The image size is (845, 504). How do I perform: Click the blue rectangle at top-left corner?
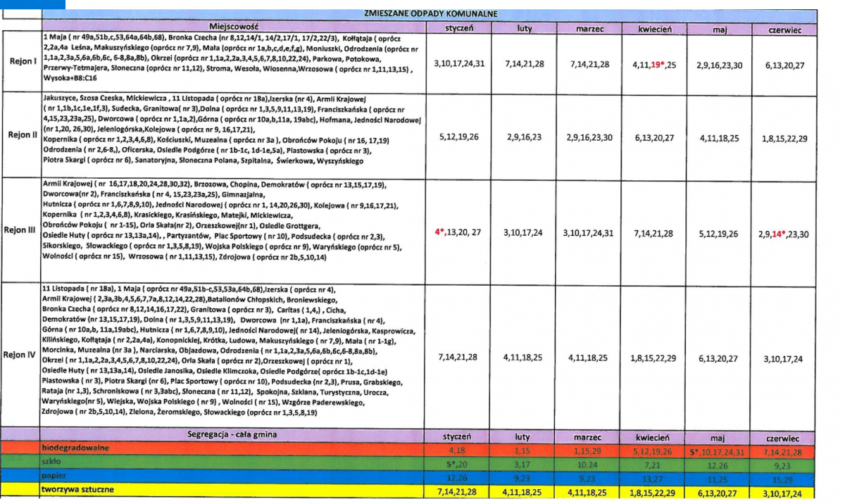click(x=32, y=4)
